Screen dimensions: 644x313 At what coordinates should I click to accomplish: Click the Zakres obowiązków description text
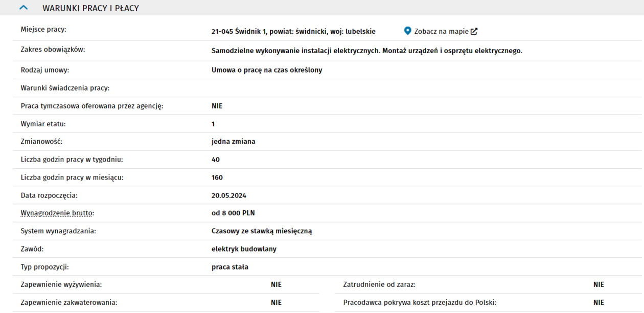coord(366,51)
